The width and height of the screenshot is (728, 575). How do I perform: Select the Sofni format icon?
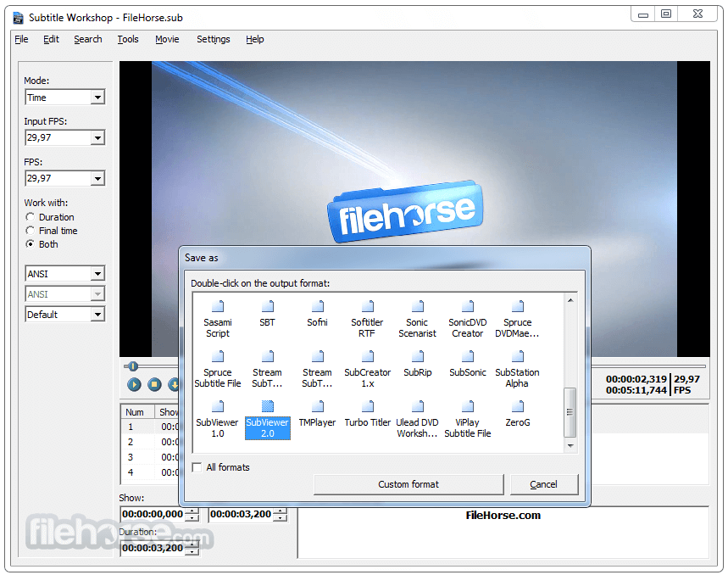[318, 306]
